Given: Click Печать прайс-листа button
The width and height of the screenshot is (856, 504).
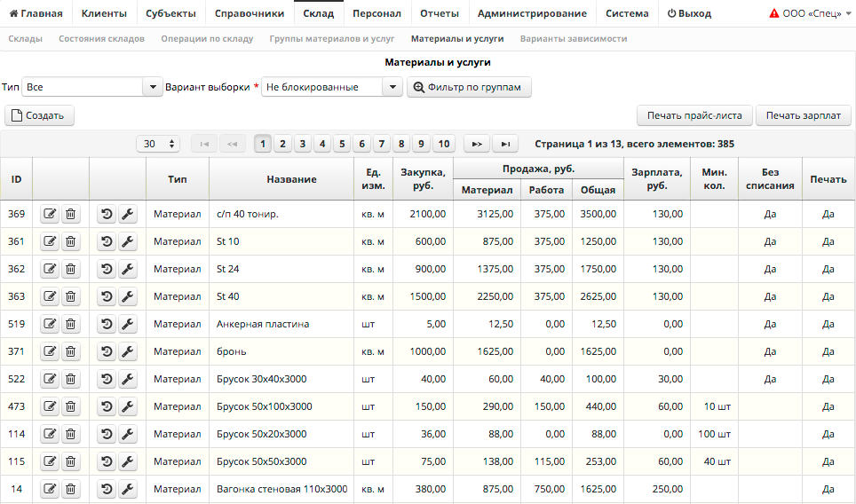Looking at the screenshot, I should pyautogui.click(x=694, y=115).
